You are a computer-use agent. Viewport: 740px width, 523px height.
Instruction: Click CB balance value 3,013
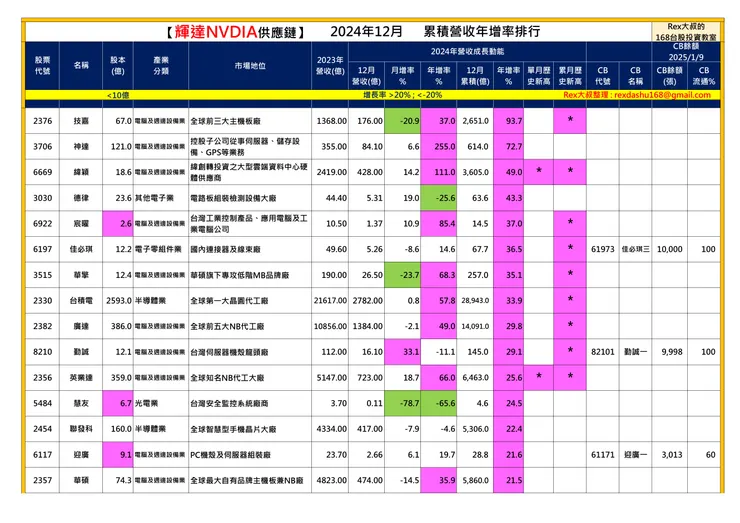[x=672, y=455]
